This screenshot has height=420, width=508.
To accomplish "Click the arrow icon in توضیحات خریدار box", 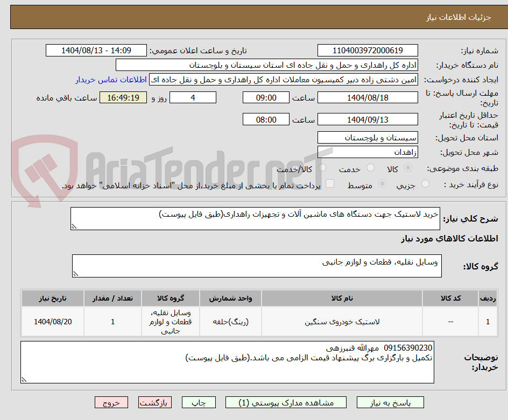I will tap(24, 378).
